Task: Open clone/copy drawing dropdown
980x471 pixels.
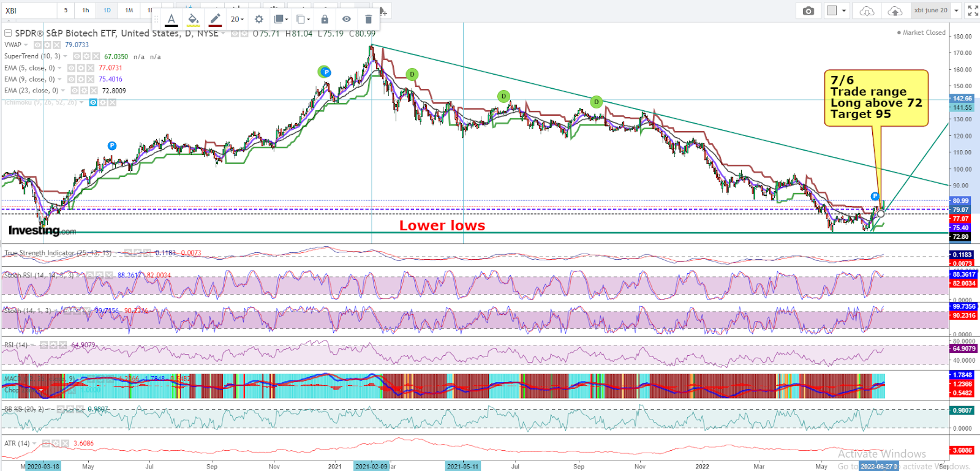Action: coord(303,20)
